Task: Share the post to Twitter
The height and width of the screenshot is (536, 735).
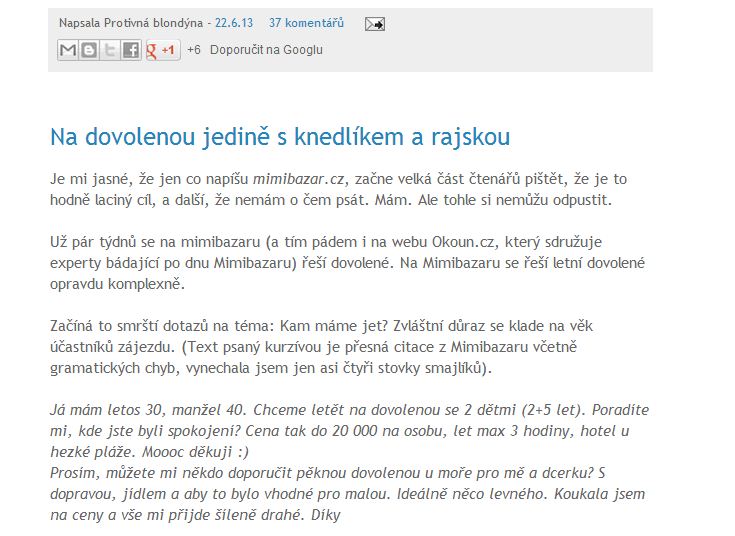Action: 109,50
